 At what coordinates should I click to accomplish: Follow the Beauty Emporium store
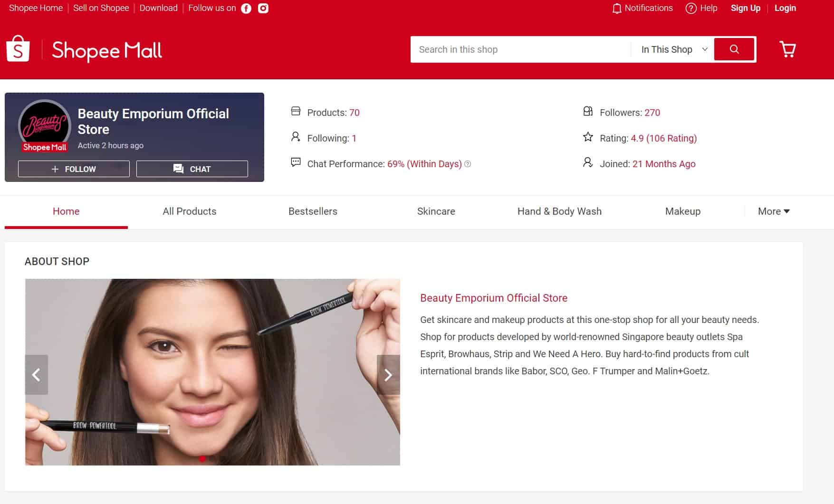click(74, 169)
